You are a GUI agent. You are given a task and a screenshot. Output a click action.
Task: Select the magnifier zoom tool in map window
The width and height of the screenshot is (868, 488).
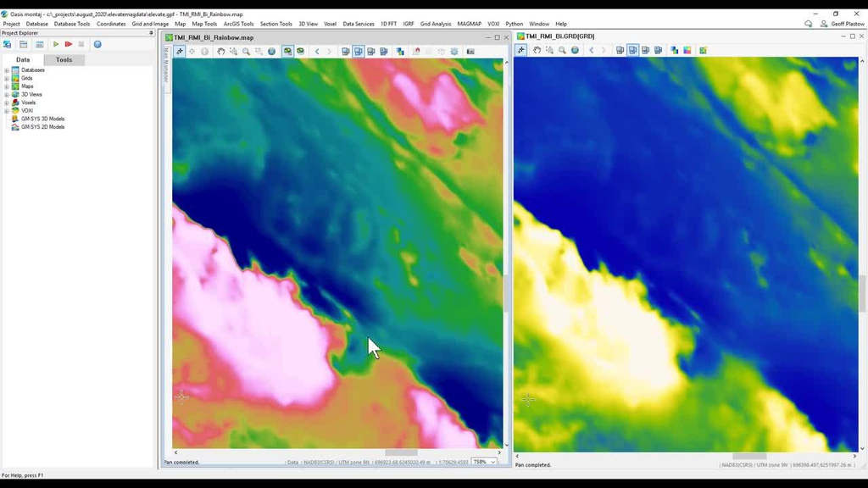point(247,52)
